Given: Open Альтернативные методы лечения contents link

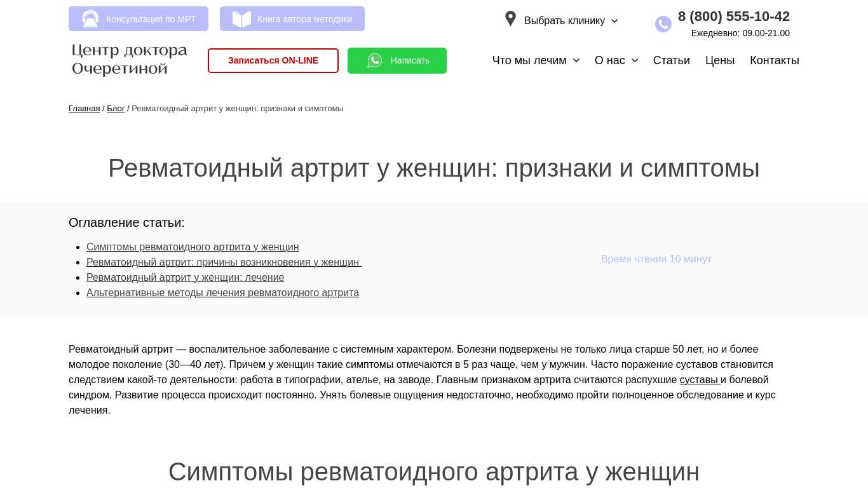Looking at the screenshot, I should [x=222, y=293].
